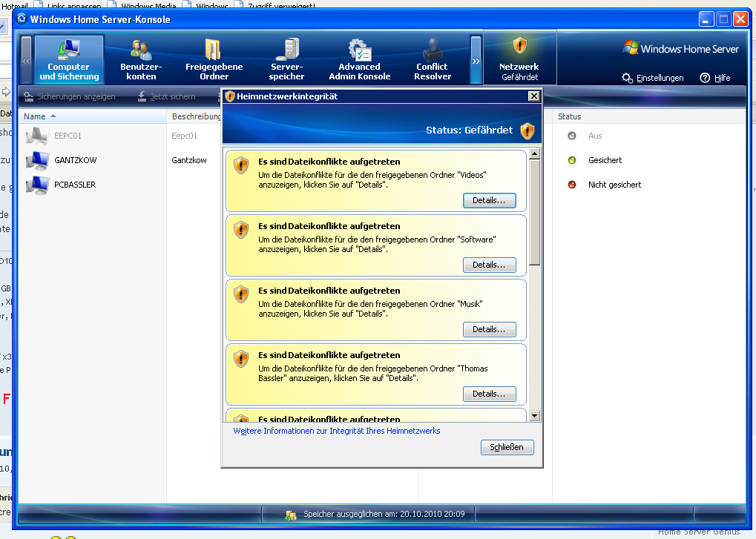
Task: Click the alerts list scrollbar thumb
Action: click(534, 213)
